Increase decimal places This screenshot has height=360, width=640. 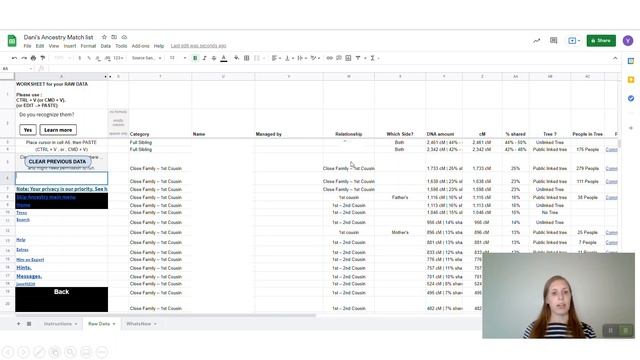tap(107, 58)
